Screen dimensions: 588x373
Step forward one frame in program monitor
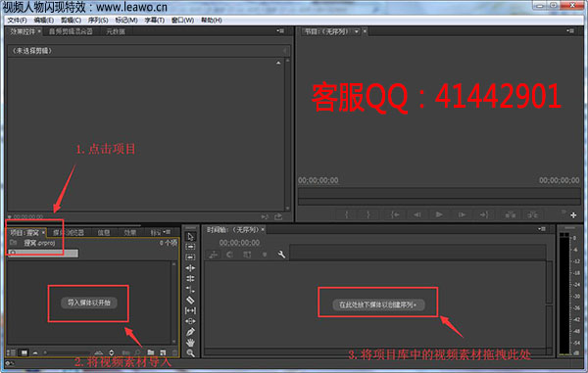[x=462, y=214]
